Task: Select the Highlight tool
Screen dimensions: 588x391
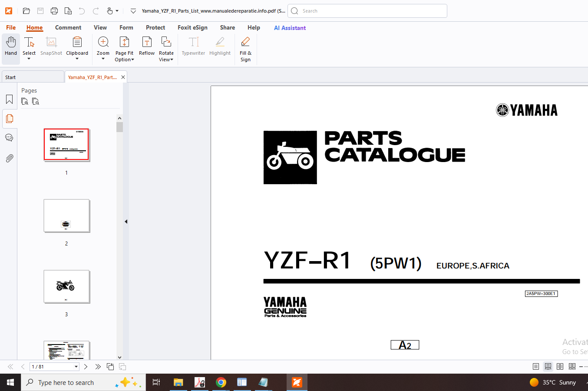Action: [220, 46]
